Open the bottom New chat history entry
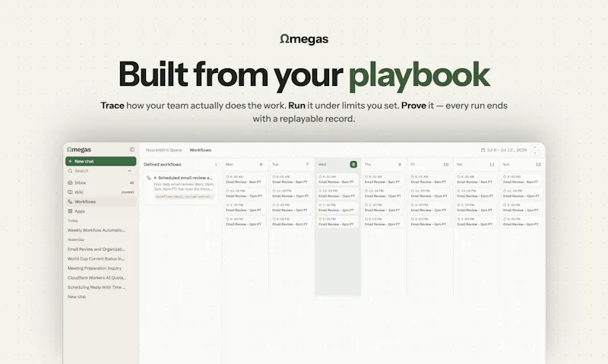 (77, 297)
